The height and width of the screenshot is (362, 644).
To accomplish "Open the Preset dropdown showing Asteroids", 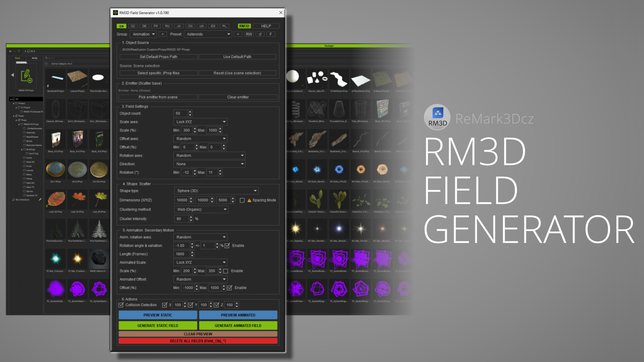I will click(208, 34).
